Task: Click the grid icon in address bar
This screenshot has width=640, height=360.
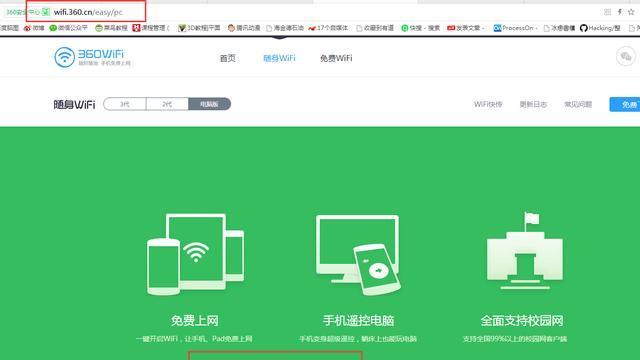Action: point(607,12)
